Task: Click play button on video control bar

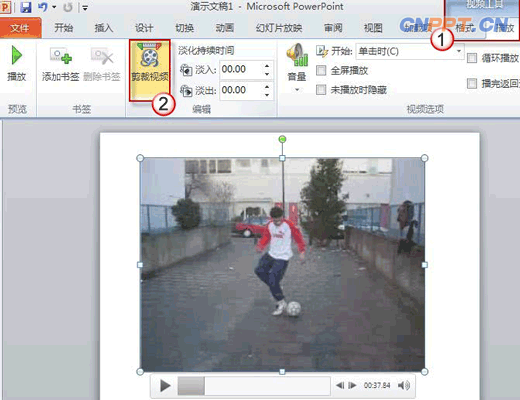Action: (165, 386)
